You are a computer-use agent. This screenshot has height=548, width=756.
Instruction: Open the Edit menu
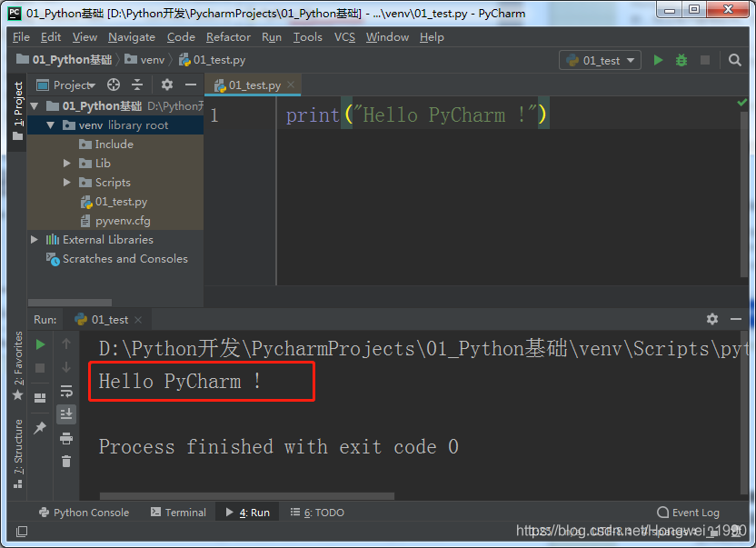pyautogui.click(x=51, y=37)
